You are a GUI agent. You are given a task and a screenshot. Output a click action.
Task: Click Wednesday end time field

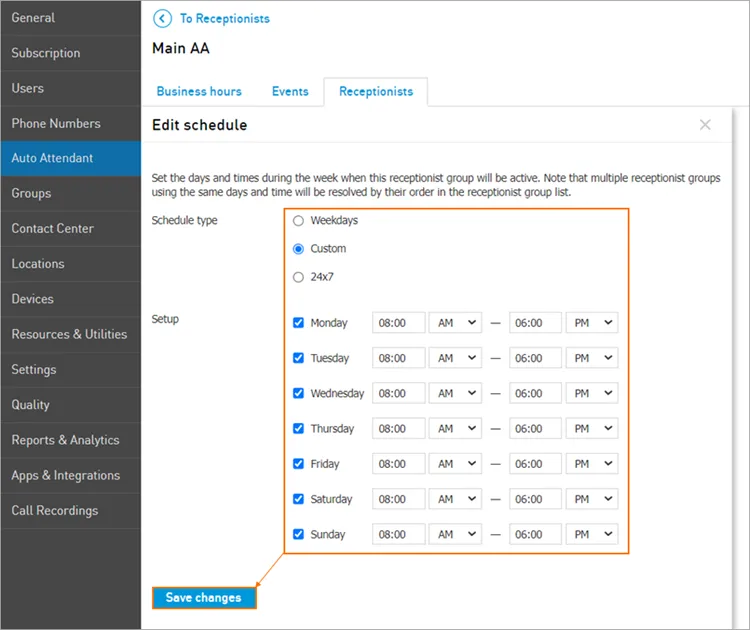click(x=535, y=393)
